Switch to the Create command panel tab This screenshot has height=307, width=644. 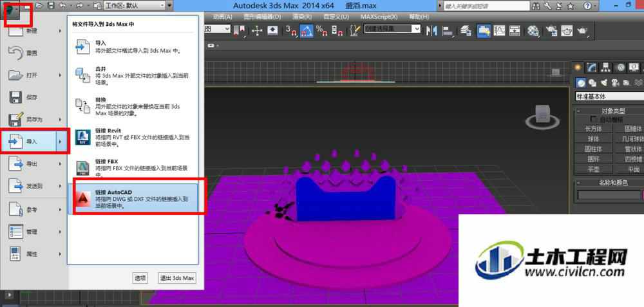click(579, 68)
